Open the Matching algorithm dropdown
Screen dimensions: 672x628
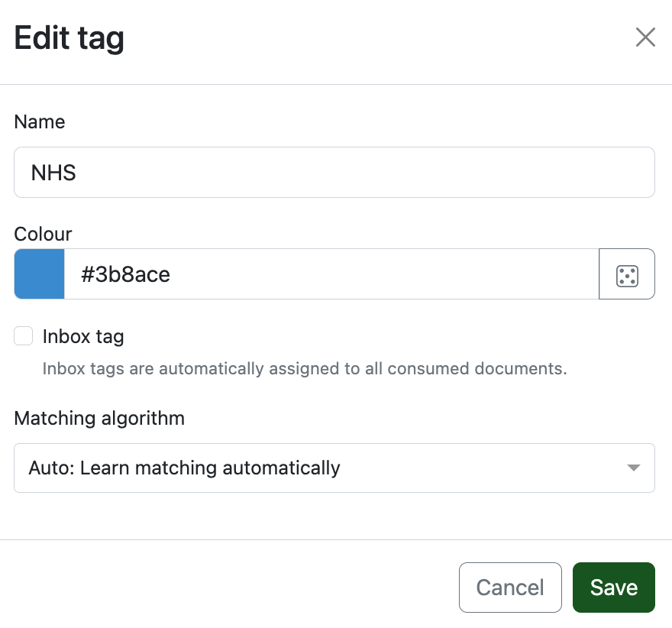(x=334, y=468)
